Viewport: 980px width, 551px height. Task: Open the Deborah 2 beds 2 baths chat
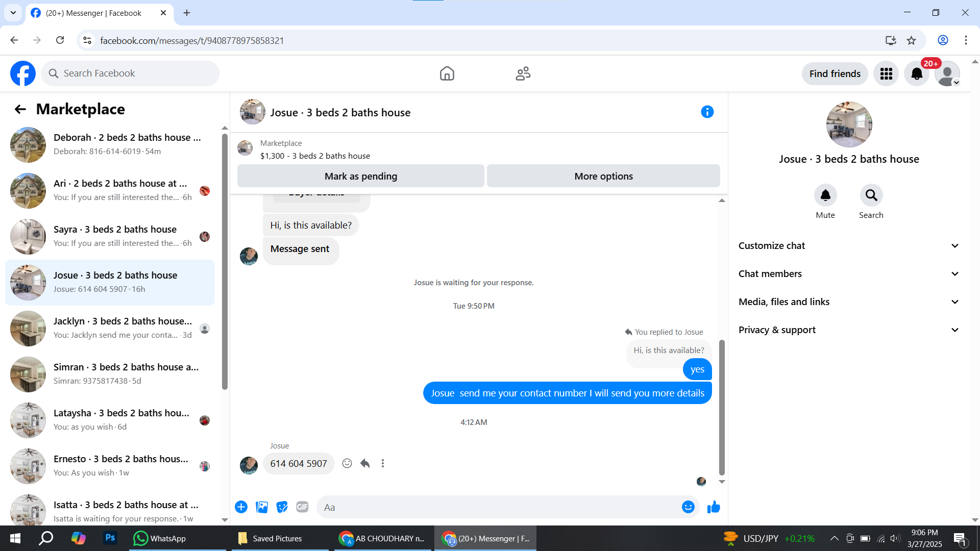[x=110, y=145]
